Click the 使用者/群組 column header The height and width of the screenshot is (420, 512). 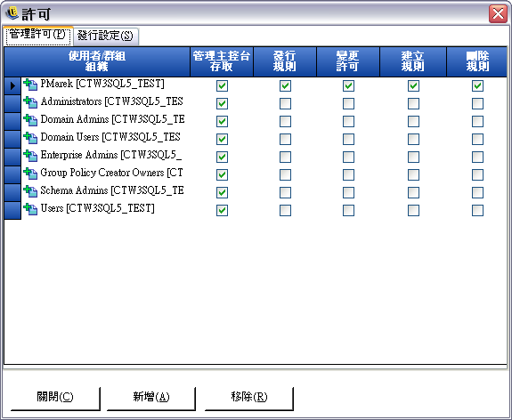tap(97, 61)
